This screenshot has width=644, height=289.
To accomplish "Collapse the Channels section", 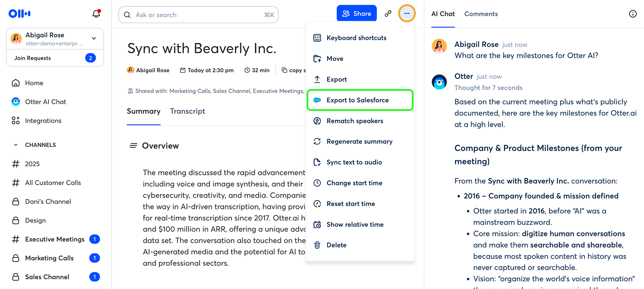I will coord(16,145).
